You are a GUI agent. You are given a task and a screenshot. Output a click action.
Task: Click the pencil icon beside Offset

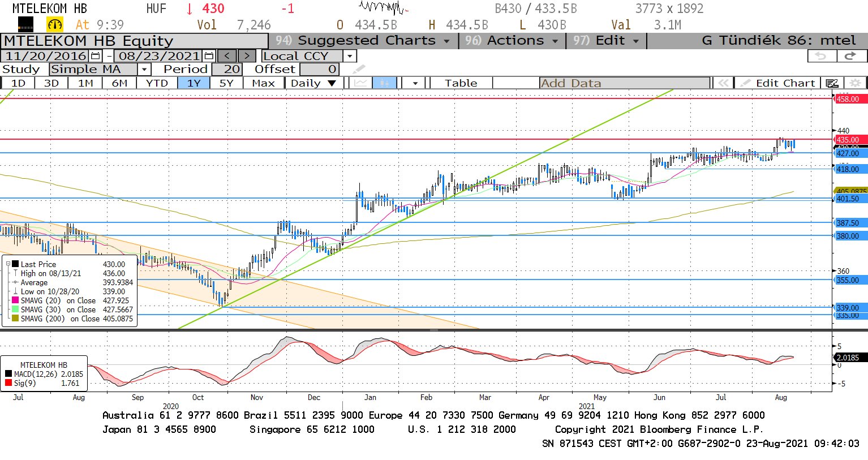point(359,70)
